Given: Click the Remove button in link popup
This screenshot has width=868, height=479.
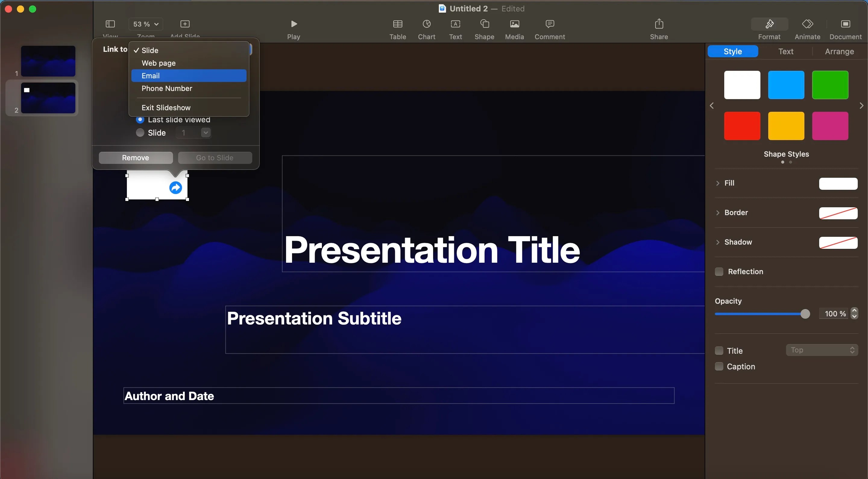Looking at the screenshot, I should (135, 157).
